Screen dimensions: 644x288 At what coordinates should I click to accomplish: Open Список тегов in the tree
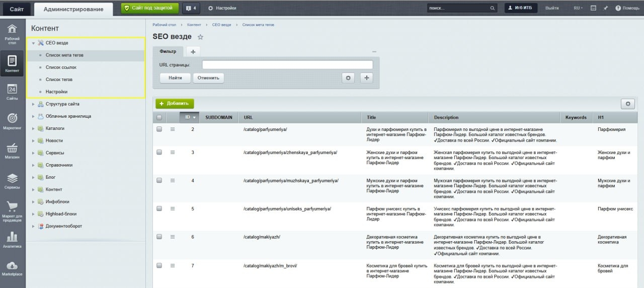pos(59,80)
